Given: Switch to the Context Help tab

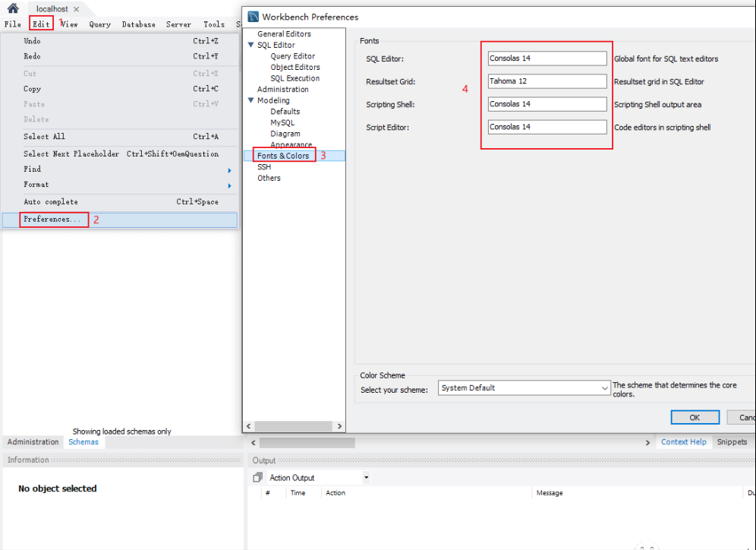Looking at the screenshot, I should tap(684, 442).
